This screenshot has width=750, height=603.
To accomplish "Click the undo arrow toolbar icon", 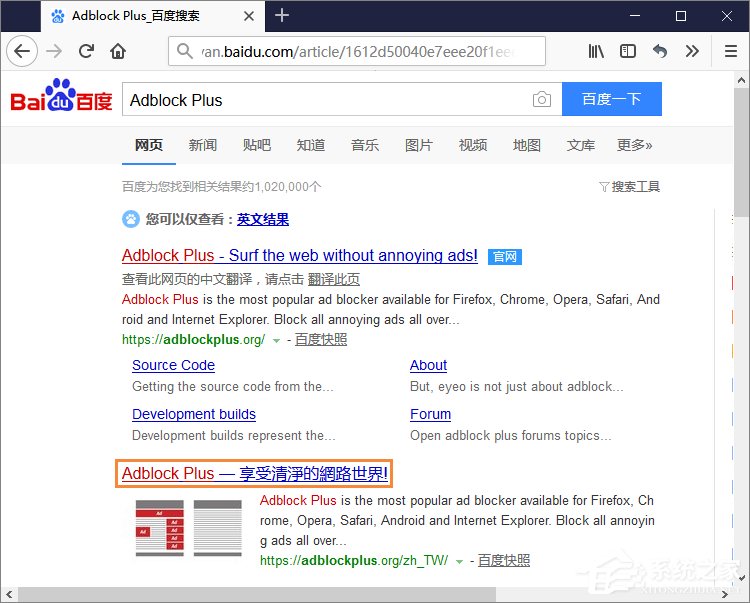I will [x=660, y=51].
